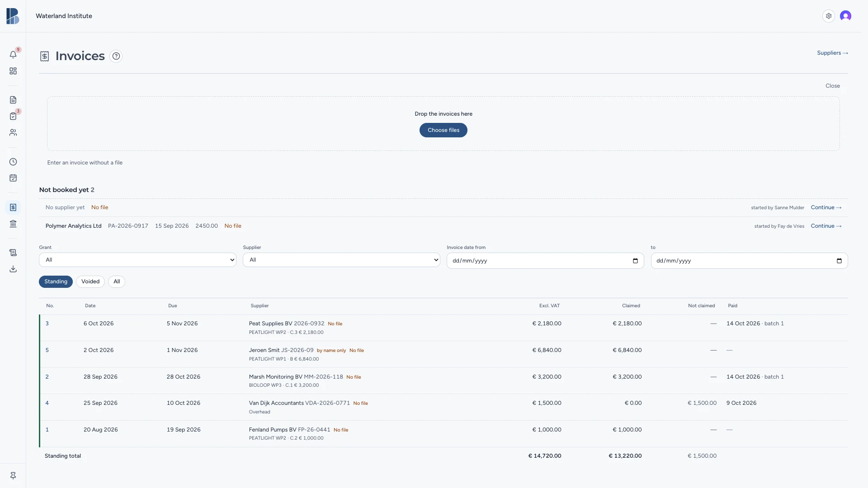
Task: Open the clipboard tasks icon with badge
Action: click(x=13, y=116)
